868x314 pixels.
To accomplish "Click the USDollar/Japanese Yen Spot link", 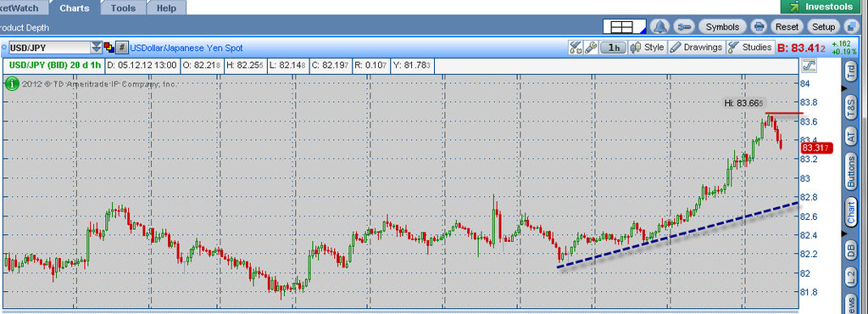I will [186, 48].
